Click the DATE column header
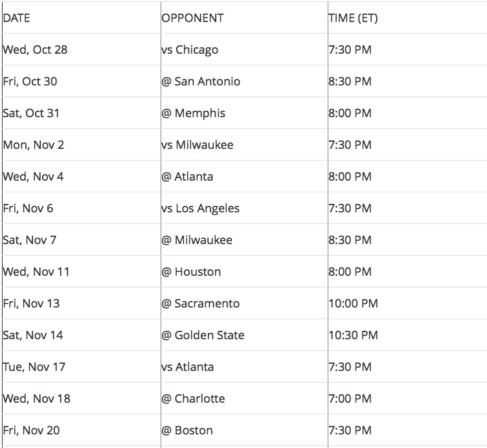This screenshot has width=487, height=448. coord(17,18)
